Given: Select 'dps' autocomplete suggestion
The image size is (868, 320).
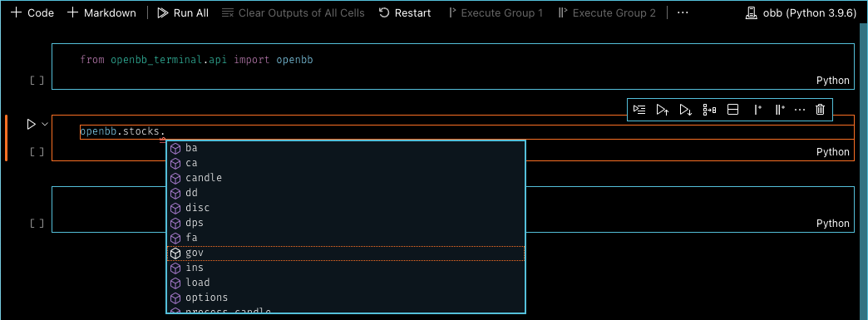Looking at the screenshot, I should pos(346,223).
